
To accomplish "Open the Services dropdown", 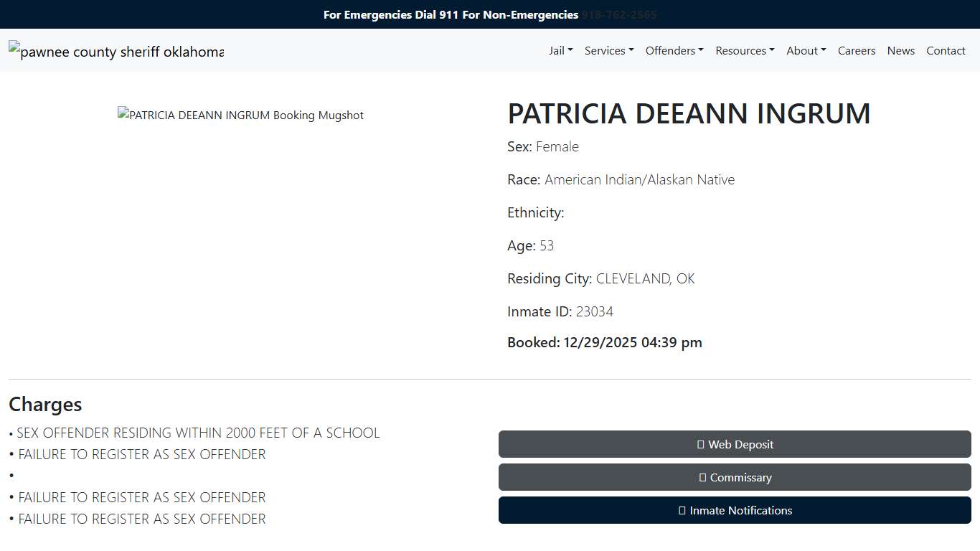I will [608, 50].
